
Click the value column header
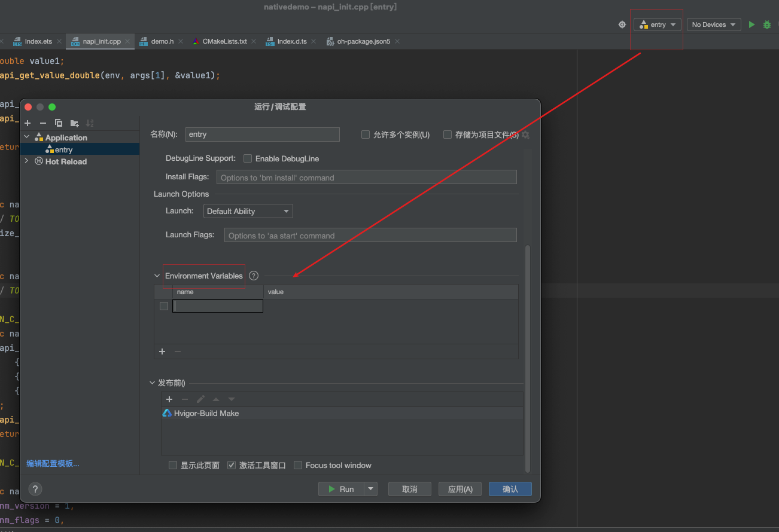[x=391, y=292]
